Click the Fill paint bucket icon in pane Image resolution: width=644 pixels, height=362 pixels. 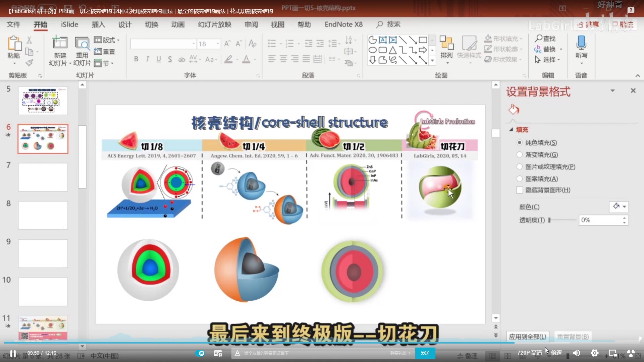point(514,109)
